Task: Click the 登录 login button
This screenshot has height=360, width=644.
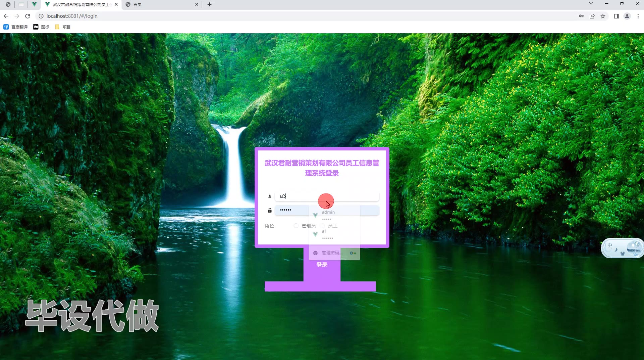Action: click(322, 265)
